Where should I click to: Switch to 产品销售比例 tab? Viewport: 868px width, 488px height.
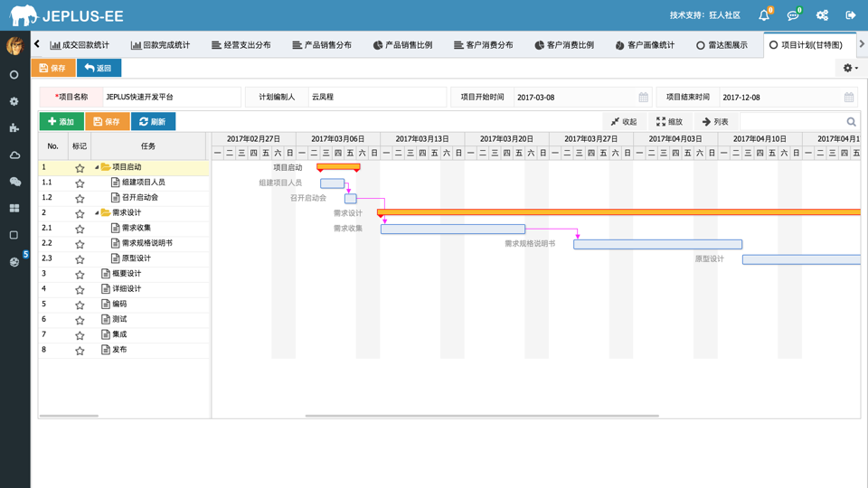(403, 45)
